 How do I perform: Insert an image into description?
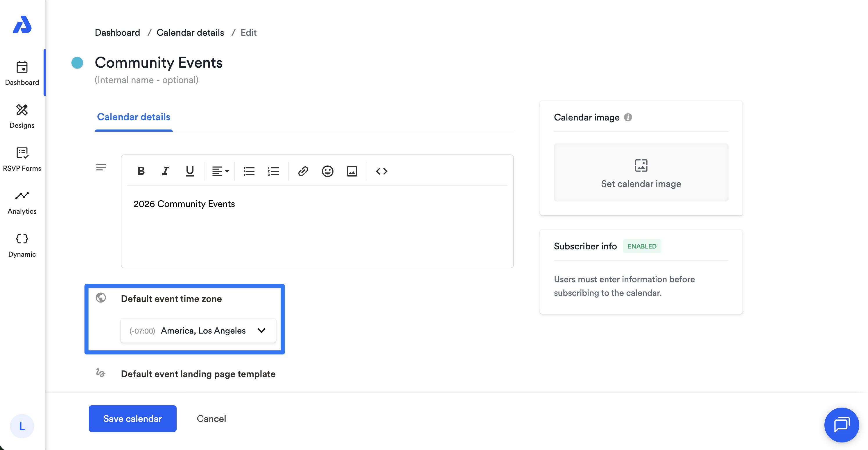point(352,171)
